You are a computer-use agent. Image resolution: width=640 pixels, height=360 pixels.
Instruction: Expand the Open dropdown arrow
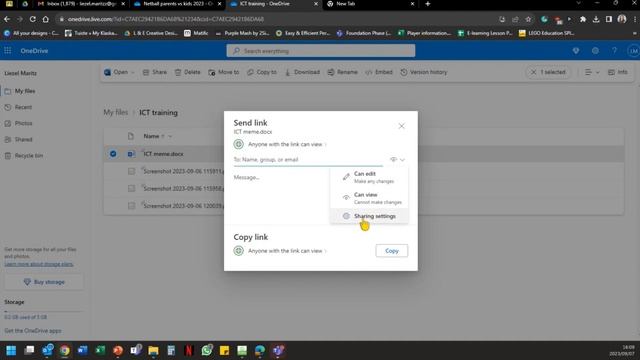click(133, 72)
